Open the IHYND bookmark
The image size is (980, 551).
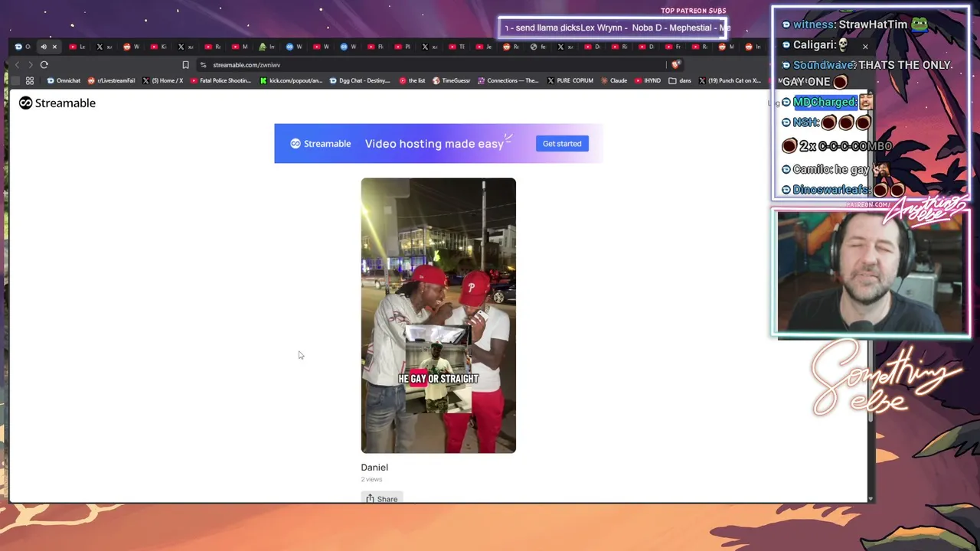point(647,80)
